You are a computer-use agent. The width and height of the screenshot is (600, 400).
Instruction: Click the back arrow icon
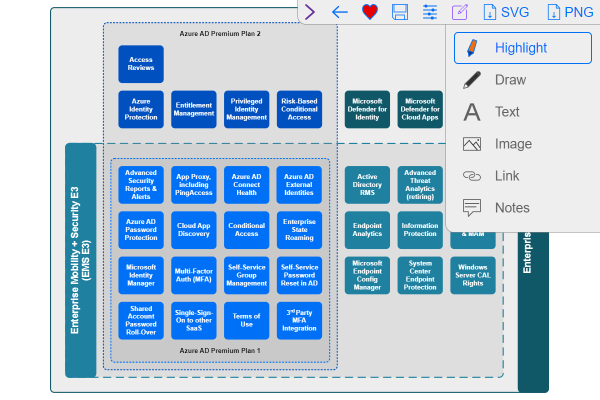(x=339, y=12)
